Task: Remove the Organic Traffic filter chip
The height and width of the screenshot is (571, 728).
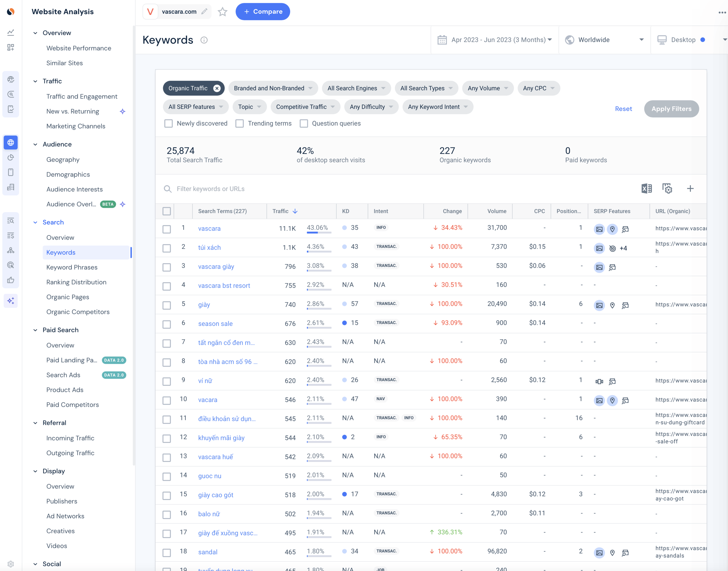Action: pos(217,88)
